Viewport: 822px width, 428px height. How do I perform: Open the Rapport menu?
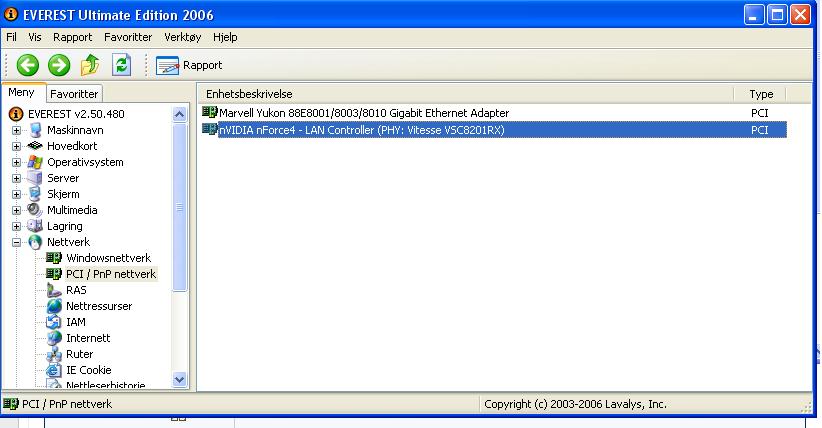tap(72, 37)
